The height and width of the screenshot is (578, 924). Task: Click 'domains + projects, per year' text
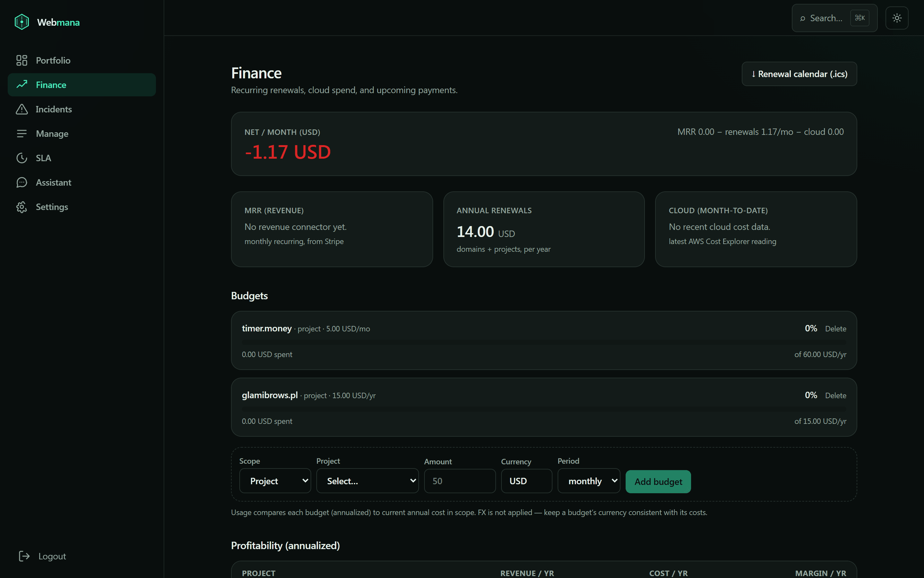(504, 249)
